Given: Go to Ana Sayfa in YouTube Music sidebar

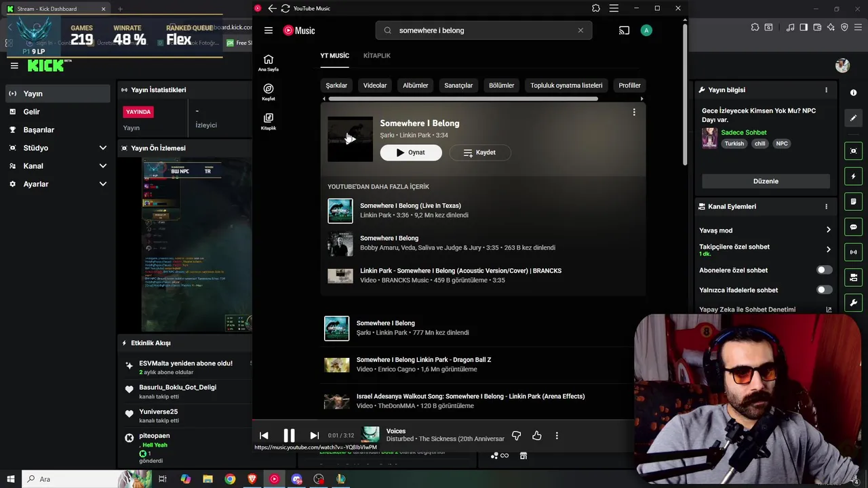Looking at the screenshot, I should tap(269, 63).
